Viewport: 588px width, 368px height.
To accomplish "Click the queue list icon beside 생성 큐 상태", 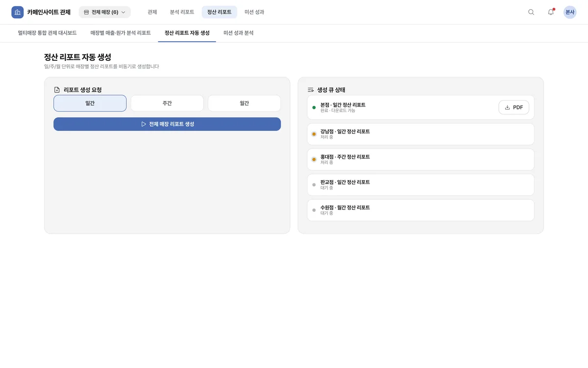I will click(311, 90).
